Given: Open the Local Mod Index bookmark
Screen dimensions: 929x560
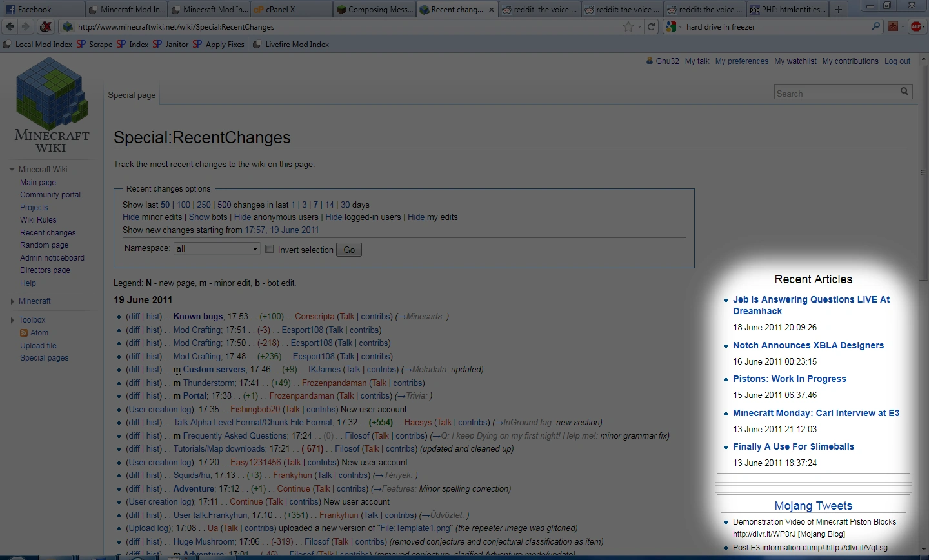Looking at the screenshot, I should click(37, 45).
